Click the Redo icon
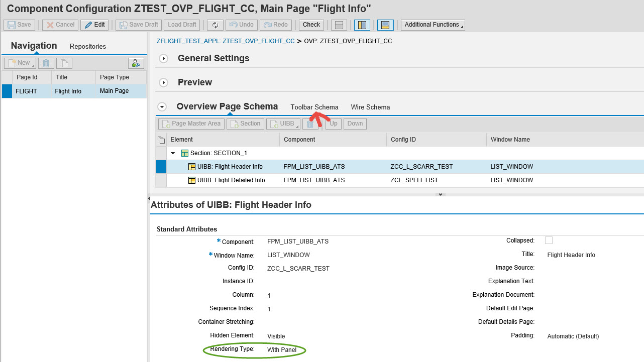Viewport: 644px width, 362px height. (x=275, y=25)
